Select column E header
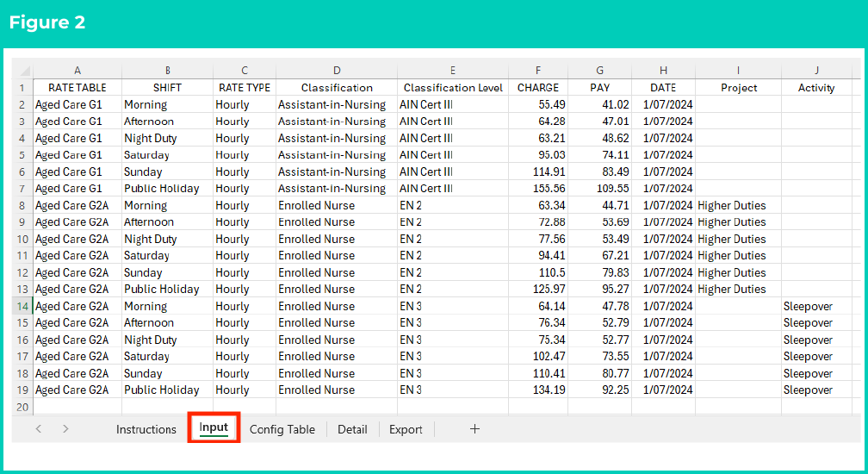Viewport: 868px width, 474px height. pos(453,71)
